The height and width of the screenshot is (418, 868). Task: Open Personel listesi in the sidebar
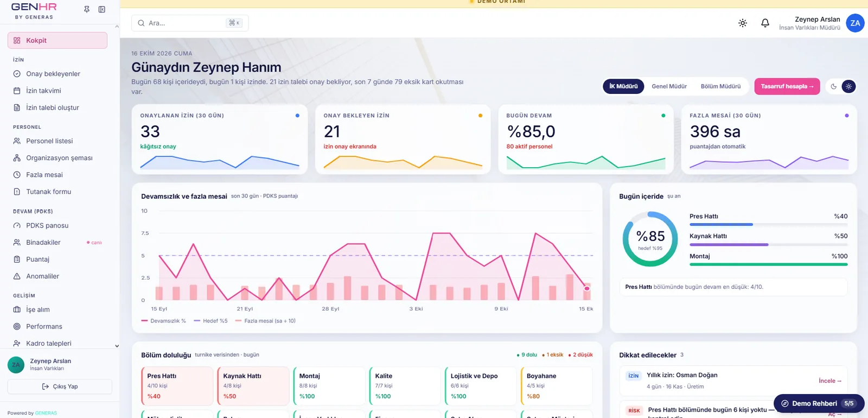(x=58, y=141)
